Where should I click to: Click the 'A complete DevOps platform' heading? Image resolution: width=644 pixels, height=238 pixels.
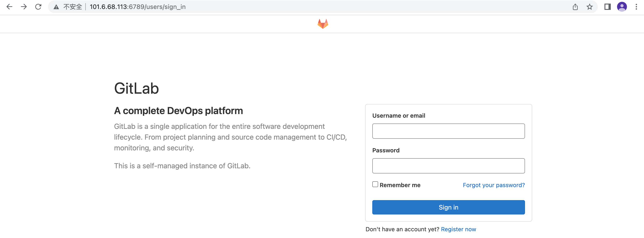click(x=178, y=111)
